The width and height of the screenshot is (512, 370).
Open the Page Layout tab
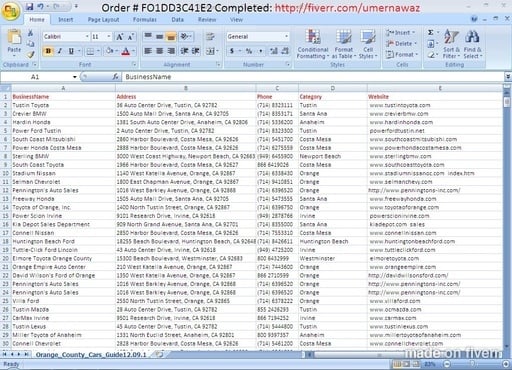pyautogui.click(x=103, y=20)
